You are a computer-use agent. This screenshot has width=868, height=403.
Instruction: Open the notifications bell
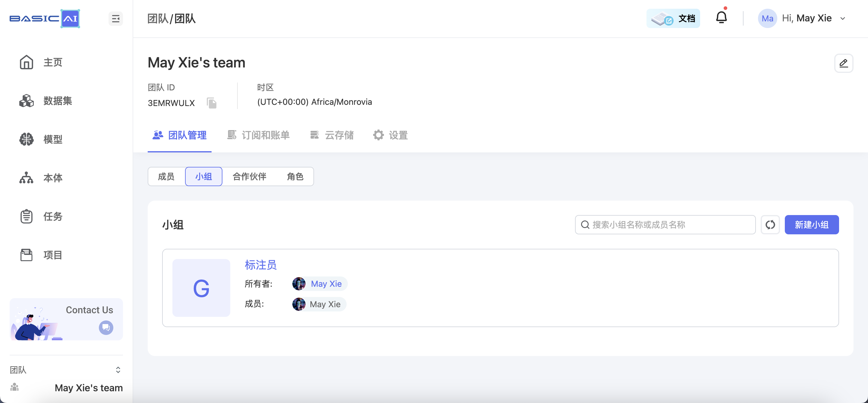coord(721,17)
